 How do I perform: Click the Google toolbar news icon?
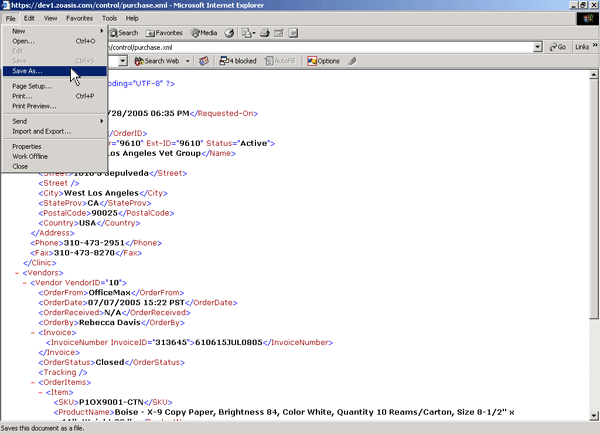(204, 61)
